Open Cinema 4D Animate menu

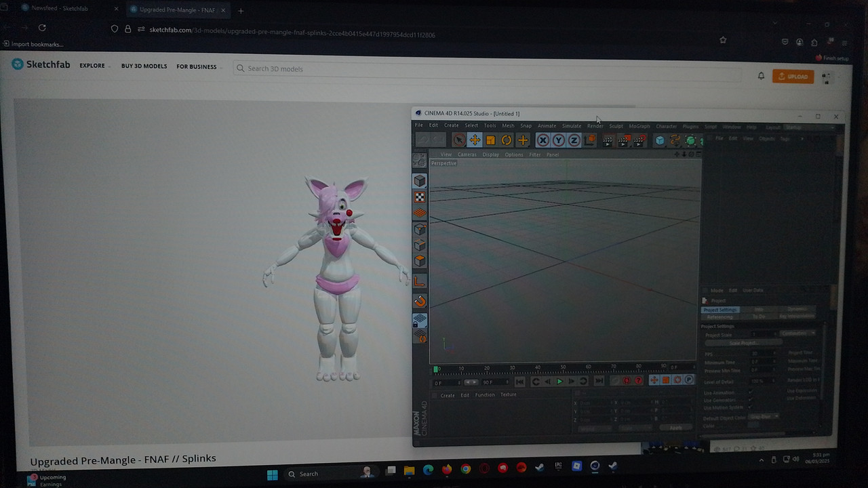547,125
